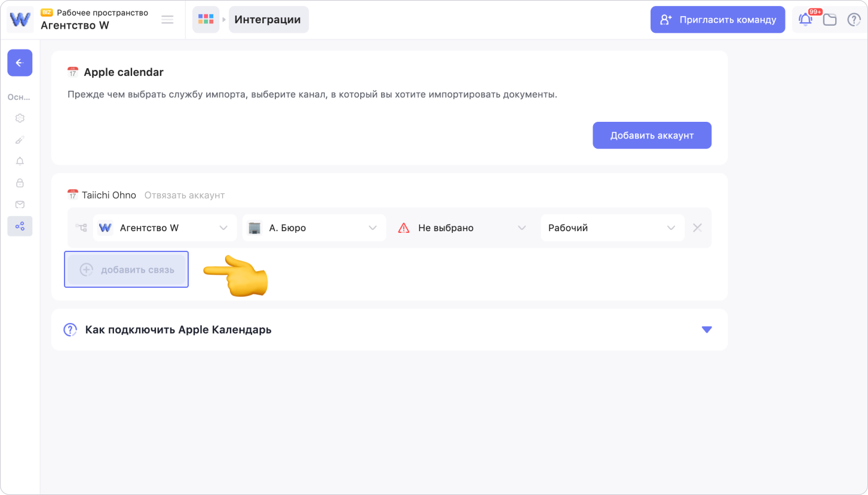This screenshot has width=868, height=495.
Task: Open notifications bell with 99+ badge
Action: 805,20
